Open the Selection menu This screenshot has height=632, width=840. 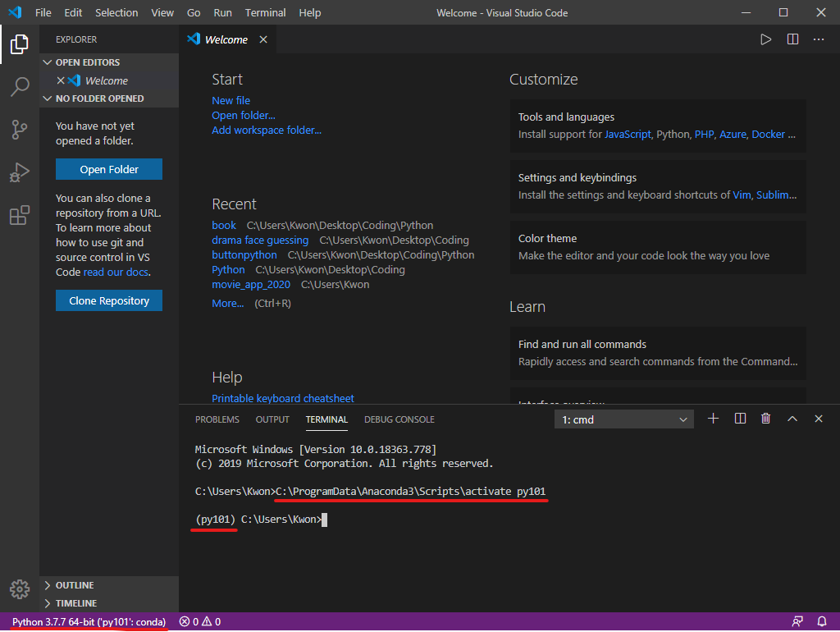116,12
